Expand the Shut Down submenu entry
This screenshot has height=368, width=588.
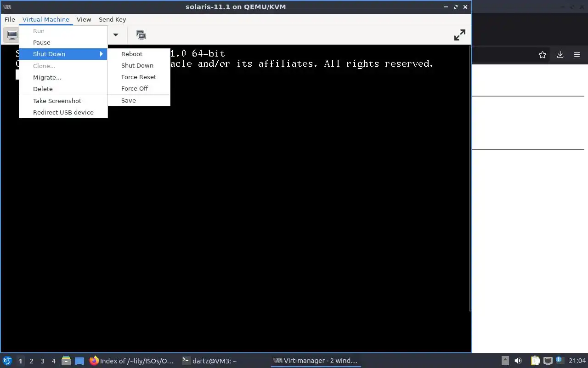click(63, 54)
